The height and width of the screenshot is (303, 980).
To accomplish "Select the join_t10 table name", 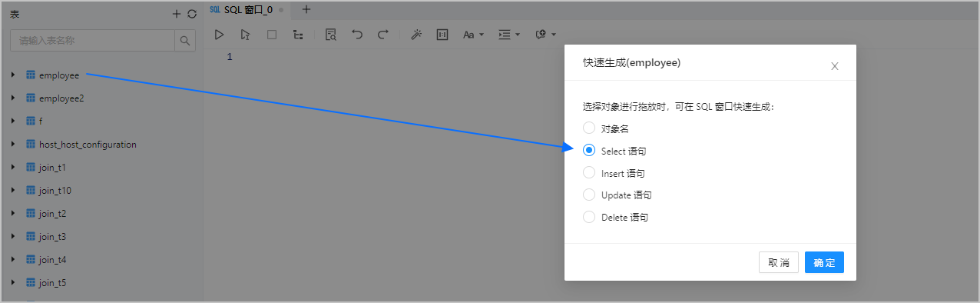I will coord(55,191).
